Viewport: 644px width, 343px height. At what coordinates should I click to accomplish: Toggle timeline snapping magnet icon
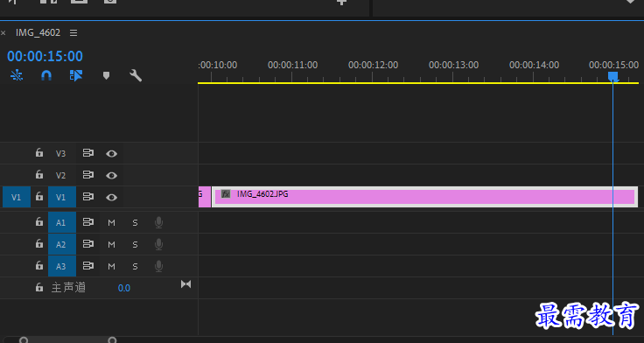coord(46,75)
